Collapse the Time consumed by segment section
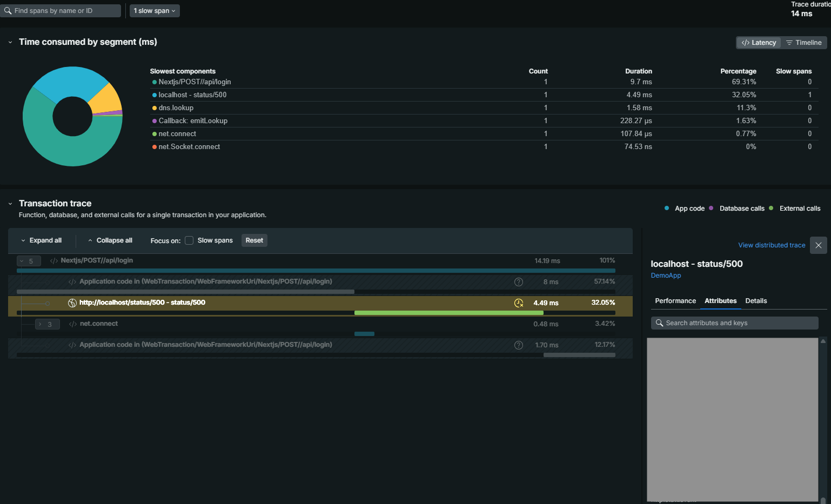This screenshot has height=504, width=831. click(x=10, y=42)
